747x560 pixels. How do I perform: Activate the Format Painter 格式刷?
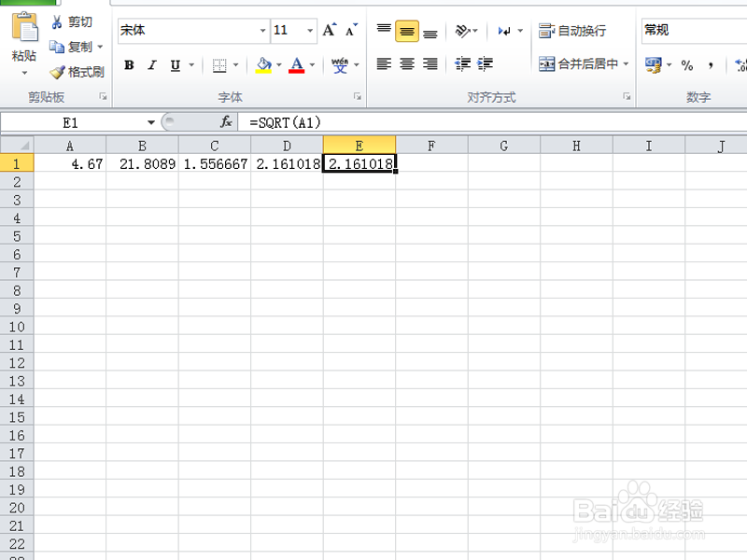click(x=78, y=72)
